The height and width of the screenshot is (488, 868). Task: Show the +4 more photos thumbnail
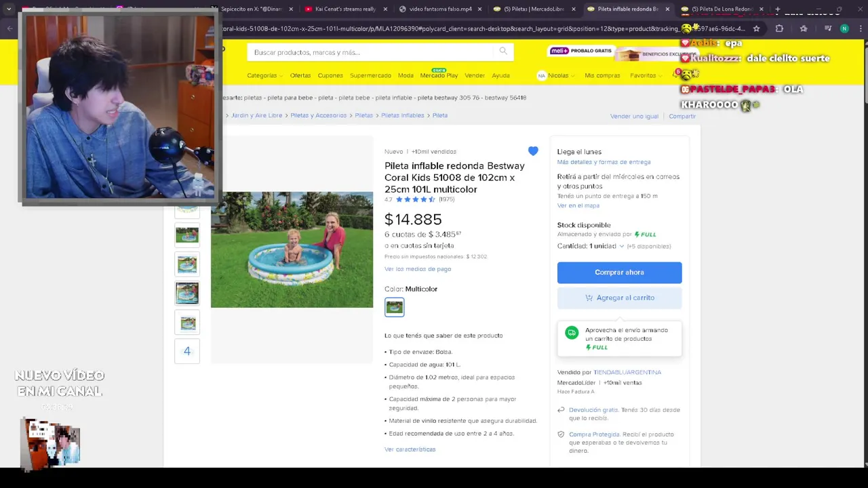tap(187, 351)
